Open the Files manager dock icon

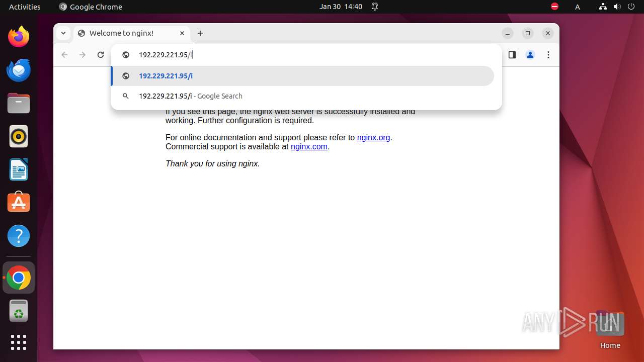click(x=19, y=104)
